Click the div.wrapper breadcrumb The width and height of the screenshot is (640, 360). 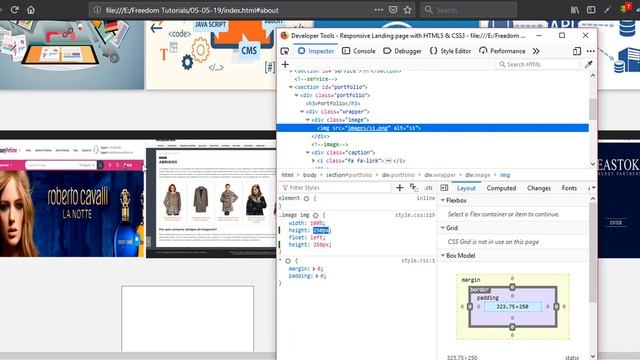tap(440, 175)
